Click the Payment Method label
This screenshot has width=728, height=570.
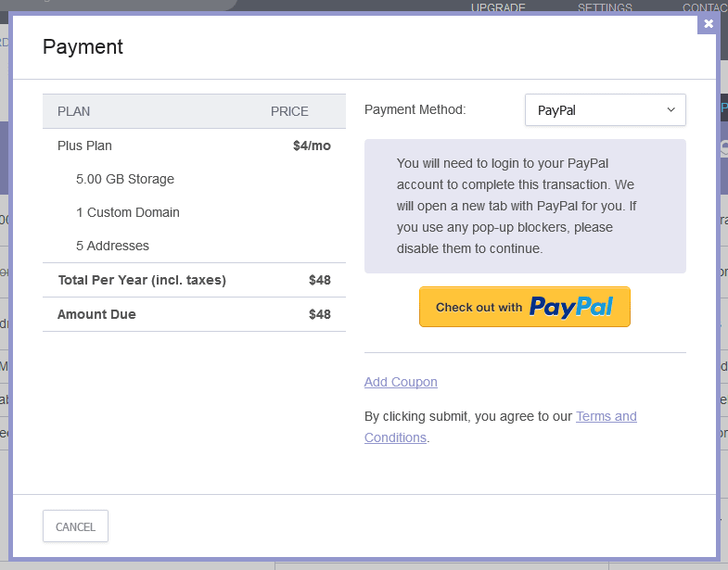tap(415, 109)
